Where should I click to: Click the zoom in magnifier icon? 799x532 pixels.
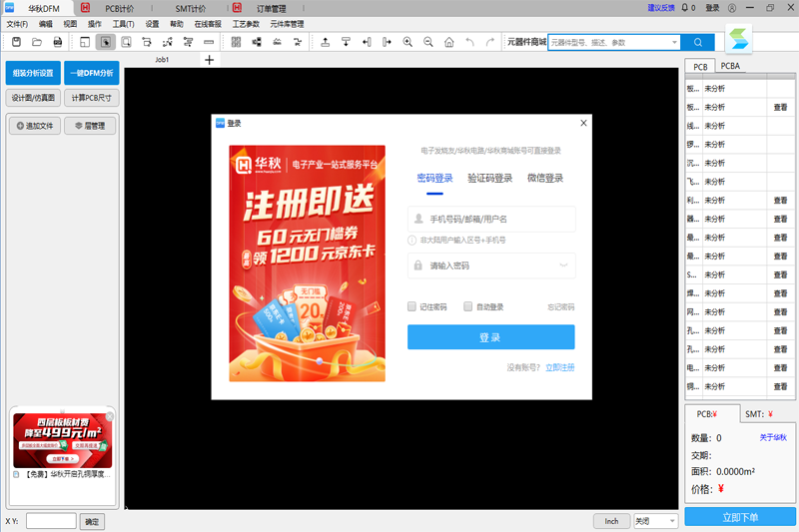click(x=407, y=42)
